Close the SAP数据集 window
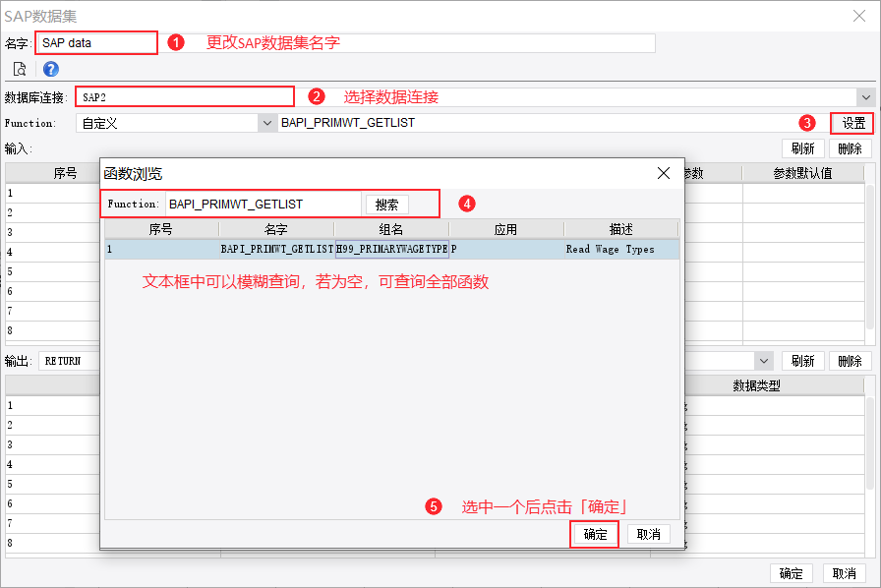Screen dimensions: 881x588 coord(859,16)
